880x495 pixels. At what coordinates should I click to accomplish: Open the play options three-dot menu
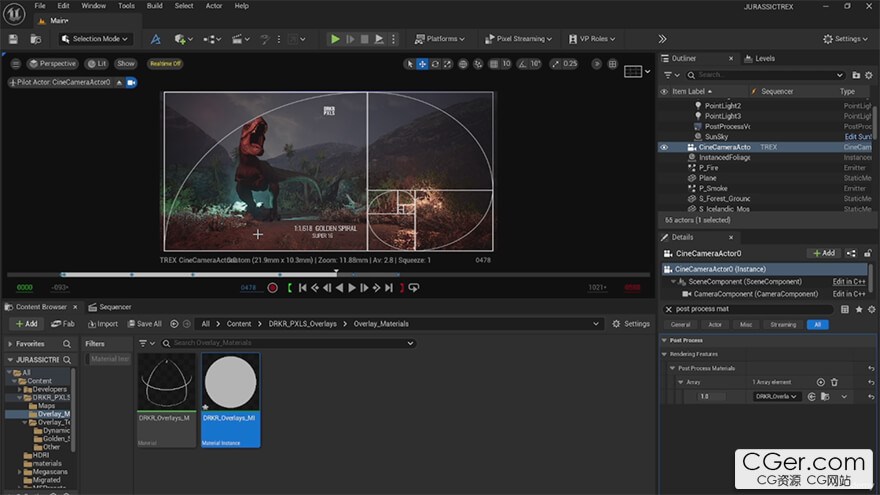click(x=393, y=39)
